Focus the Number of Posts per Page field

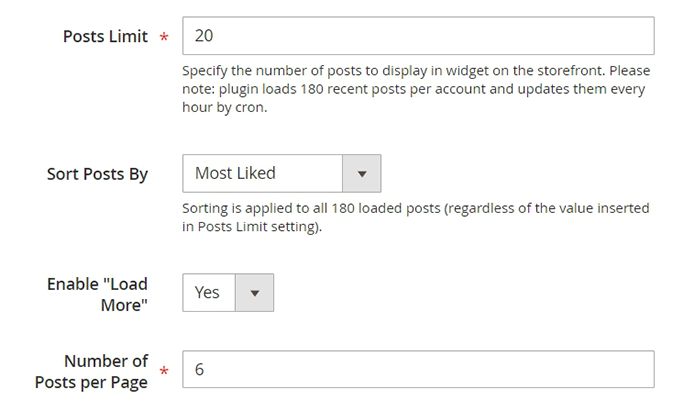point(418,369)
